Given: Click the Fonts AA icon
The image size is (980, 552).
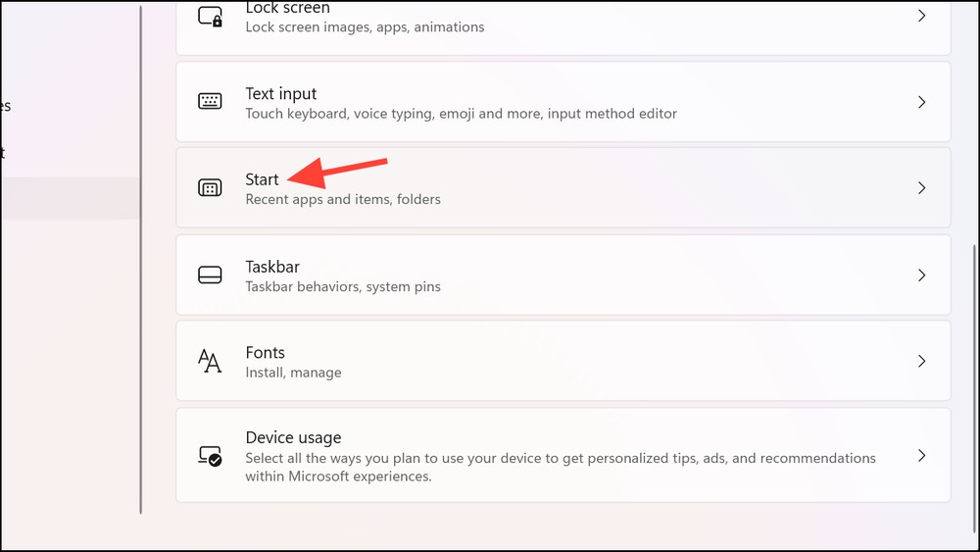Looking at the screenshot, I should coord(210,361).
